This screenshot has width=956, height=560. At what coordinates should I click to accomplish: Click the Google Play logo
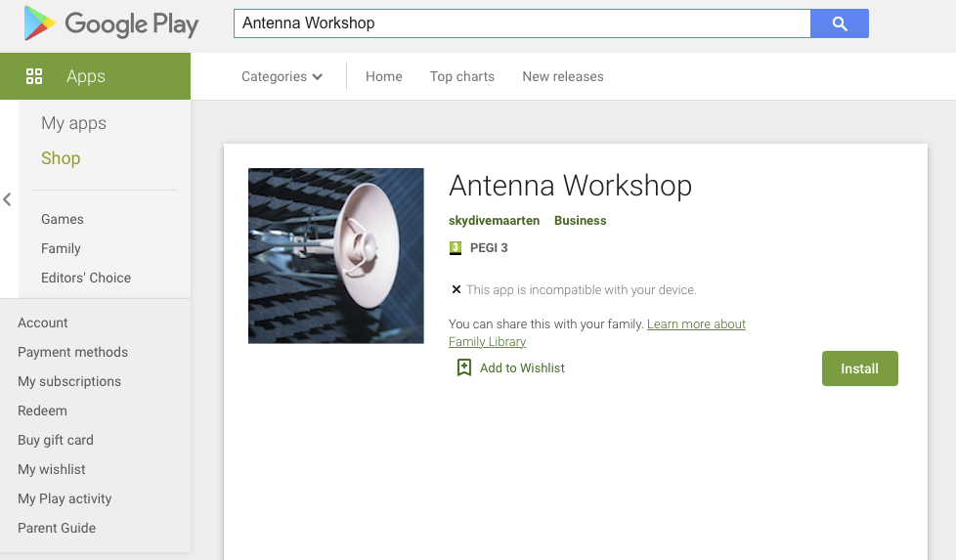click(x=111, y=23)
